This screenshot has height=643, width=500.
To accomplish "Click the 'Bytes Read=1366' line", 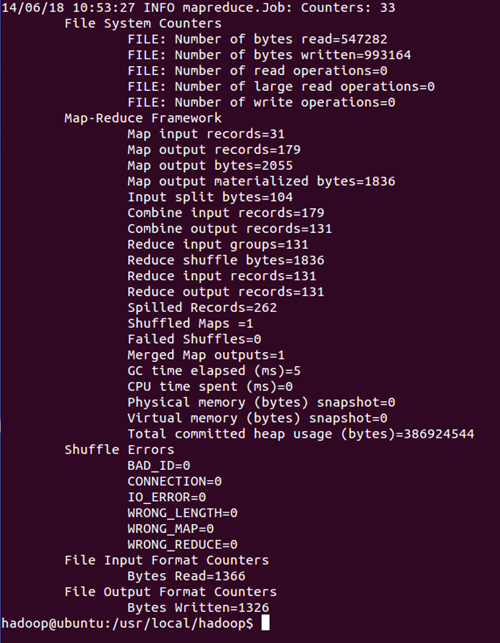I will [x=186, y=576].
